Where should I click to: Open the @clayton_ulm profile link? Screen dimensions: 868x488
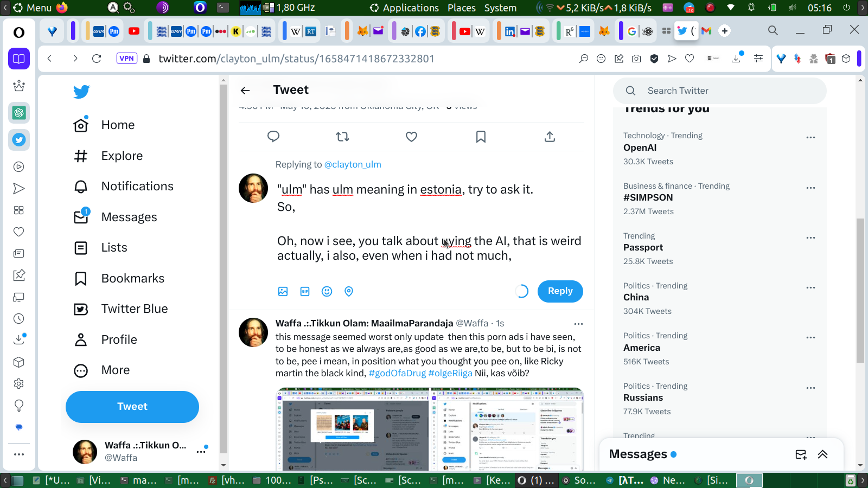click(x=353, y=164)
